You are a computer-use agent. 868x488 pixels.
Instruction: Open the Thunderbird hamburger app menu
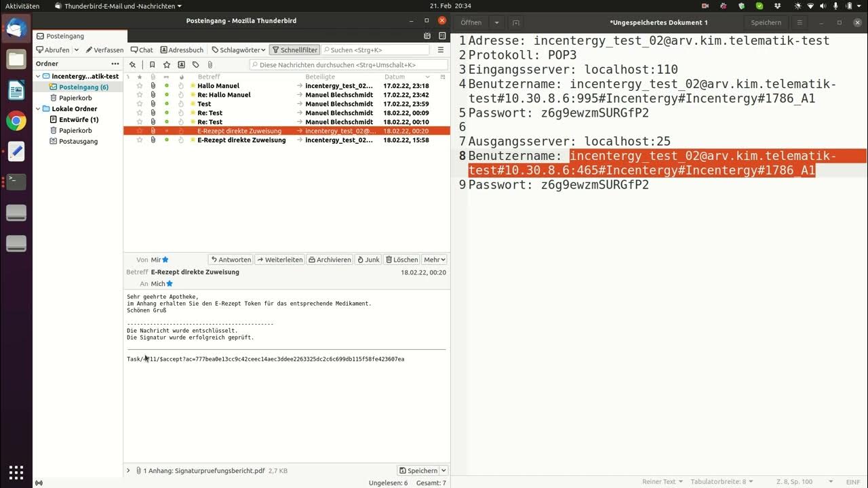click(x=441, y=50)
